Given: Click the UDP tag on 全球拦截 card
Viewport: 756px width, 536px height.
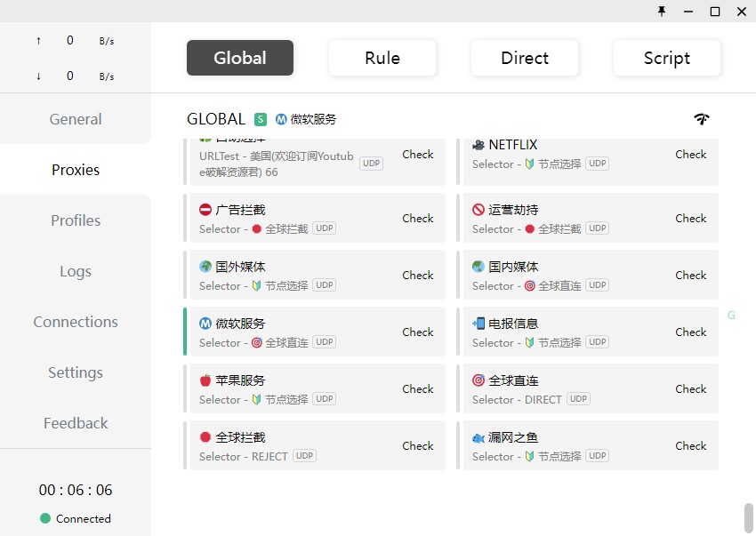Looking at the screenshot, I should click(304, 456).
